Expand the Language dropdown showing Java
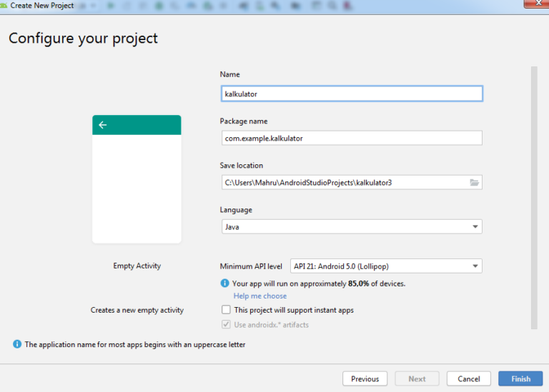Screen dimensions: 549x392 (x=475, y=227)
